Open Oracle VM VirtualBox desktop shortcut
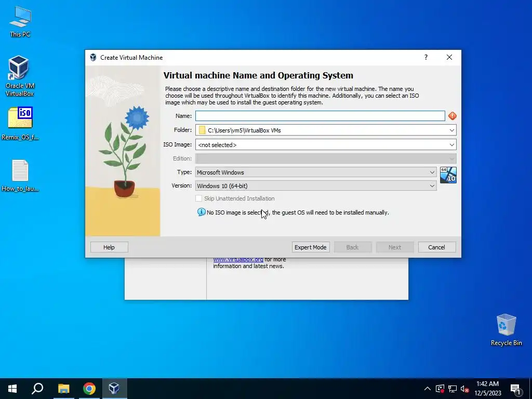The height and width of the screenshot is (399, 532). [19, 76]
